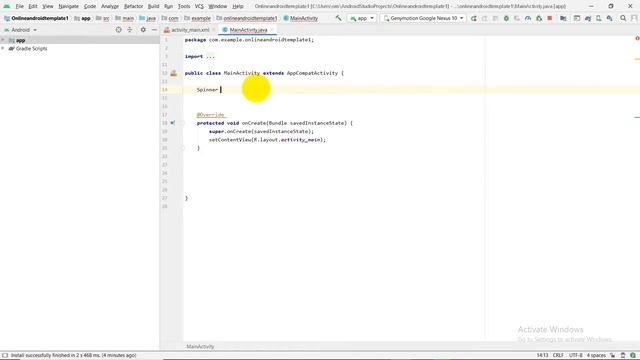This screenshot has height=360, width=640.
Task: Click the green inspector icon in status bar
Action: point(633,355)
